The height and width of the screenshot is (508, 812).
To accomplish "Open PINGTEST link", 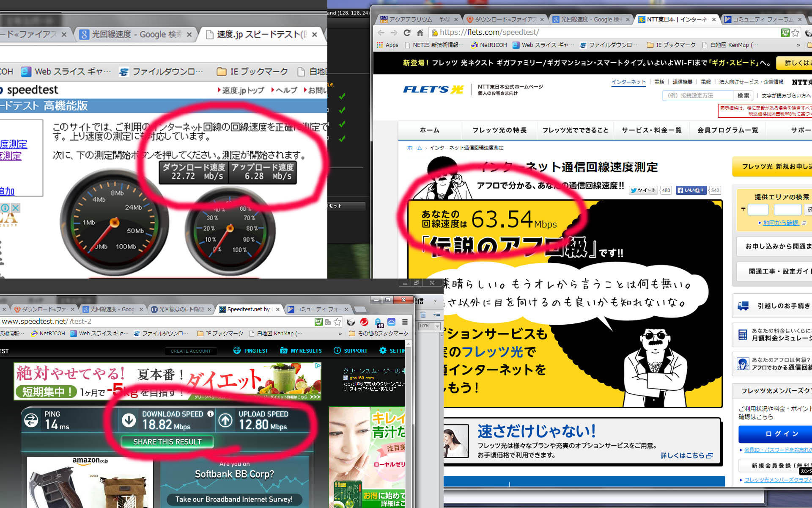I will coord(251,351).
